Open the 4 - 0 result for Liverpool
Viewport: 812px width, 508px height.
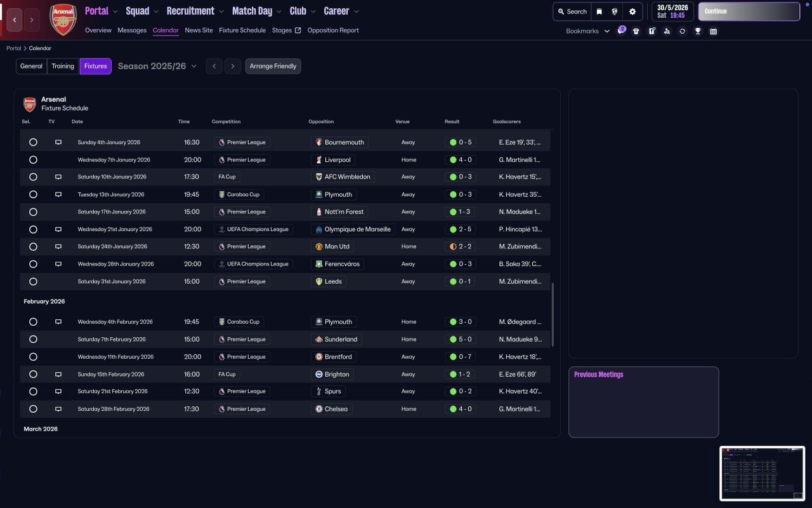point(461,160)
